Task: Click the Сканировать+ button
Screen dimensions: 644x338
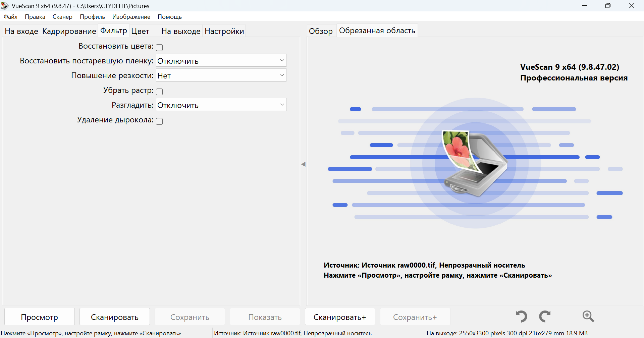Action: pos(340,317)
